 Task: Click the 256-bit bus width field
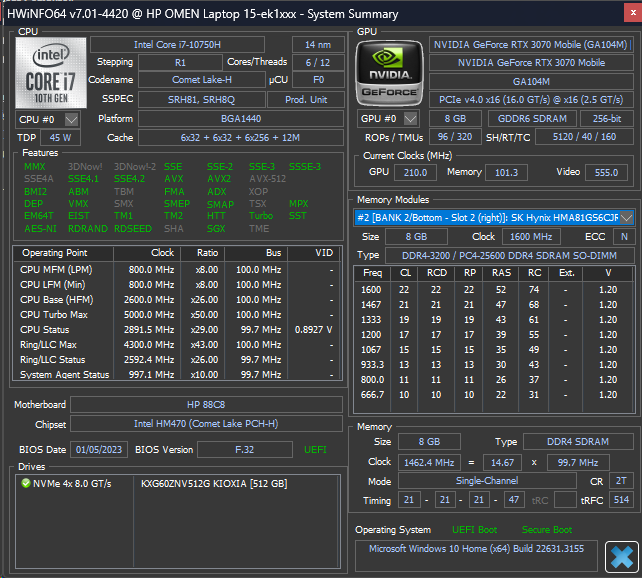click(x=607, y=119)
